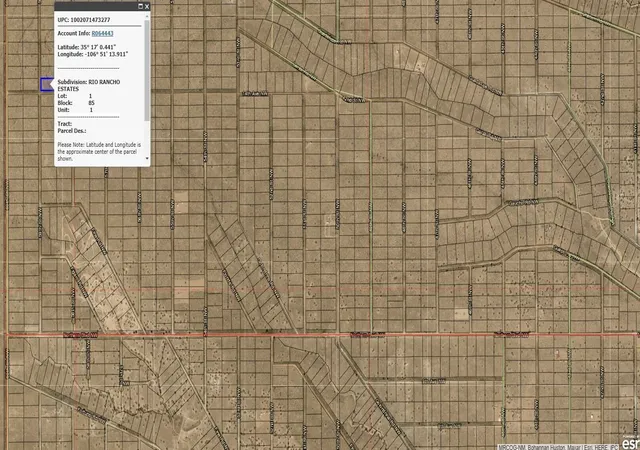Click the popup scrollbar up arrow

click(x=147, y=16)
